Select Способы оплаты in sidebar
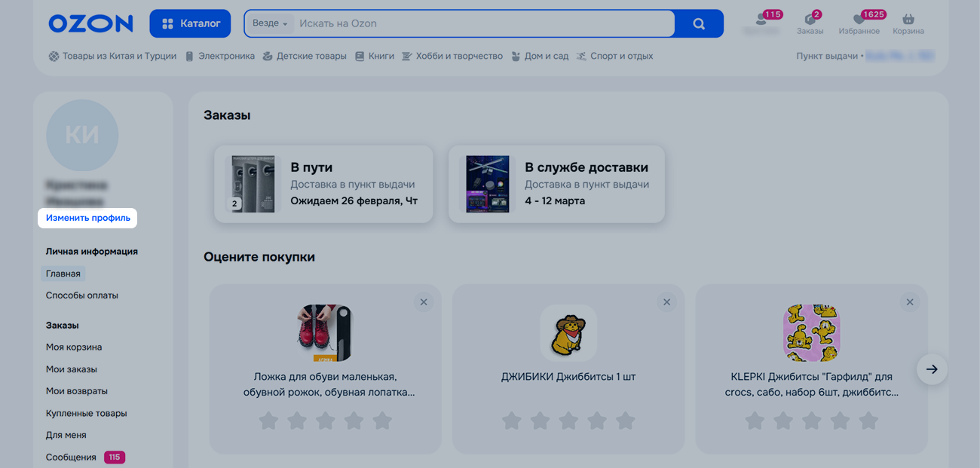The width and height of the screenshot is (980, 468). click(81, 295)
